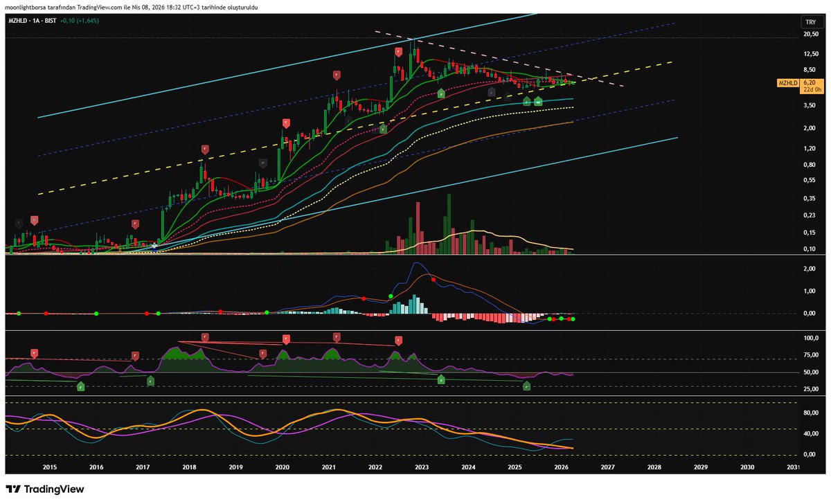Click the 1,20 price scale label
Viewport: 831px width, 504px height.
pyautogui.click(x=810, y=149)
